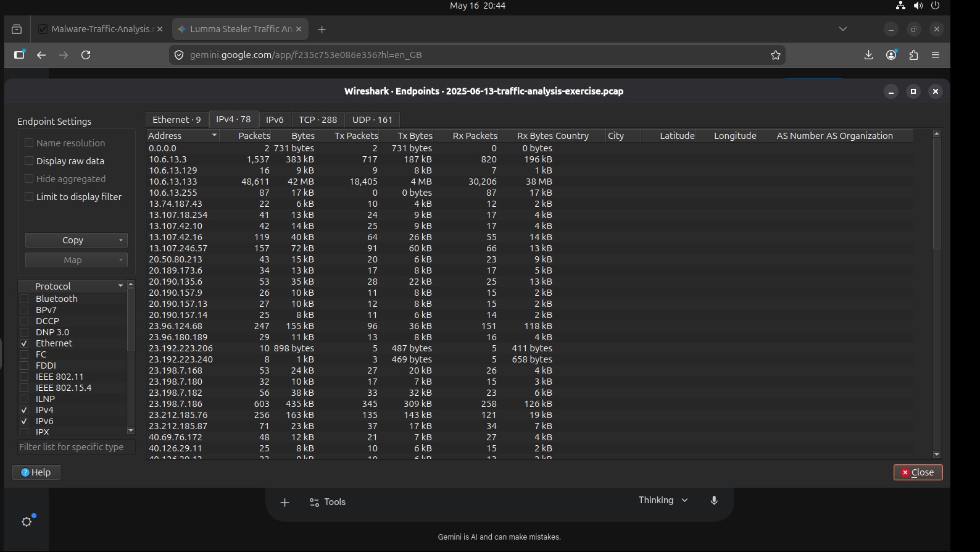List all tabs with the chevron
The image size is (980, 552).
[x=843, y=29]
